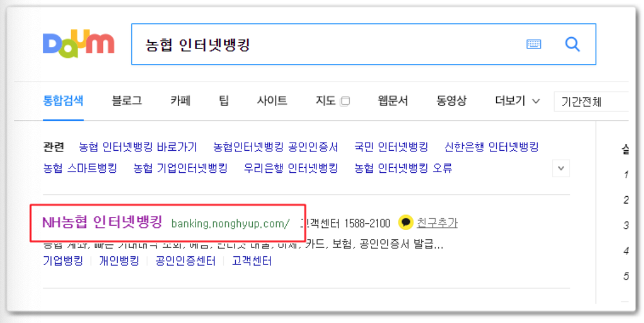
Task: Open the 팁 tab
Action: [224, 101]
